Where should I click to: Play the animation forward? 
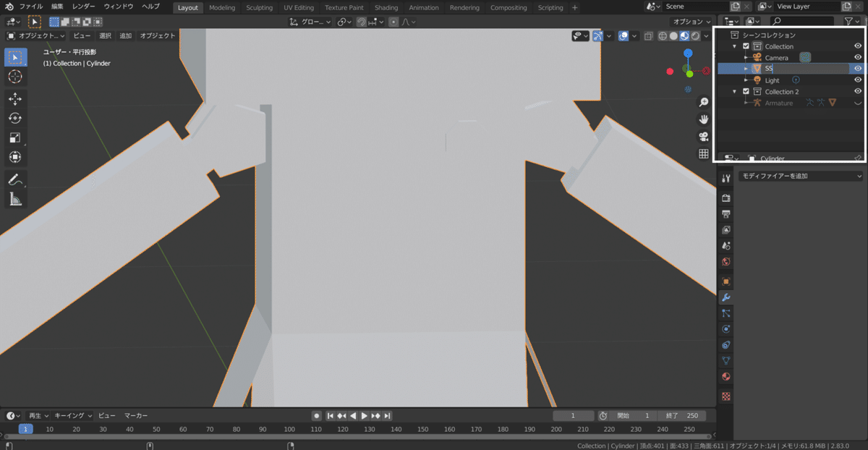[x=365, y=416]
